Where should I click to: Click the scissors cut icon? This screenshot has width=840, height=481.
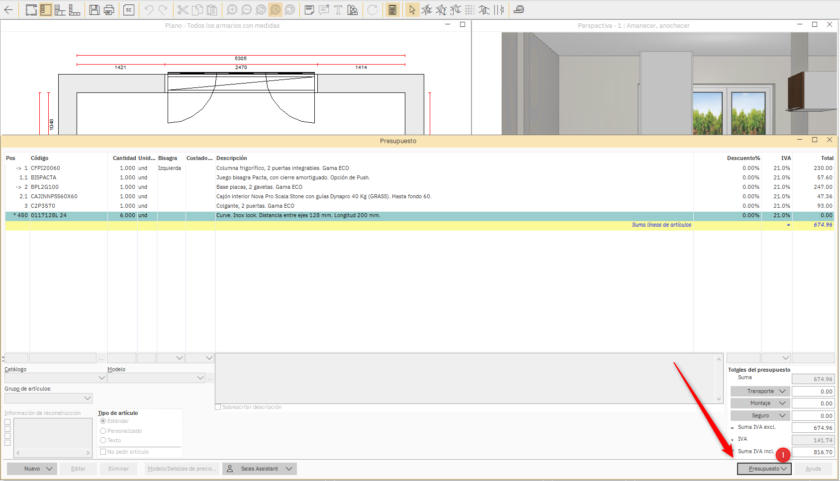click(183, 10)
